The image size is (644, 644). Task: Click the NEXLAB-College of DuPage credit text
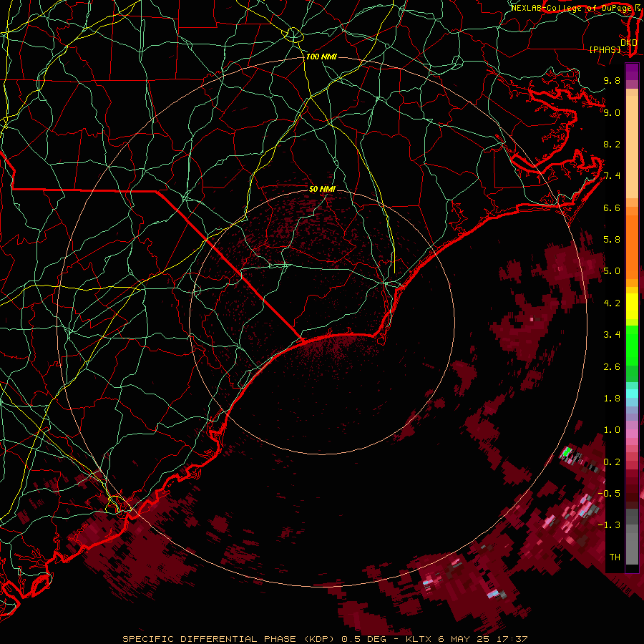(x=571, y=8)
